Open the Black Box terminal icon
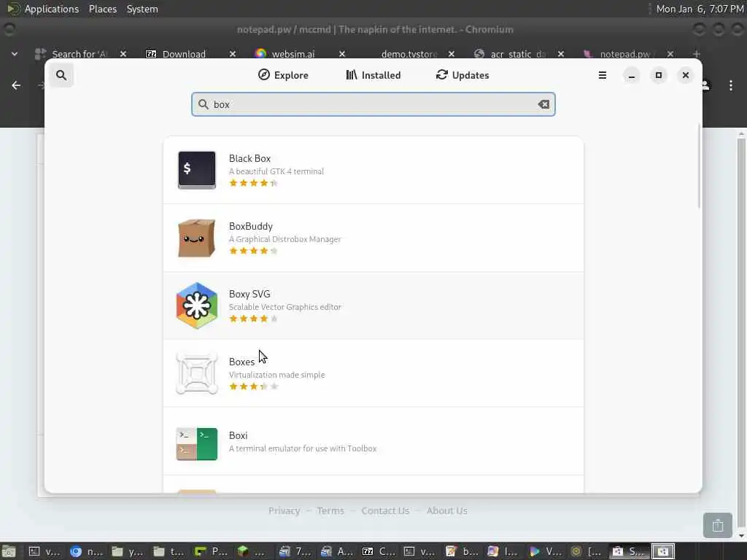Image resolution: width=747 pixels, height=560 pixels. point(197,170)
